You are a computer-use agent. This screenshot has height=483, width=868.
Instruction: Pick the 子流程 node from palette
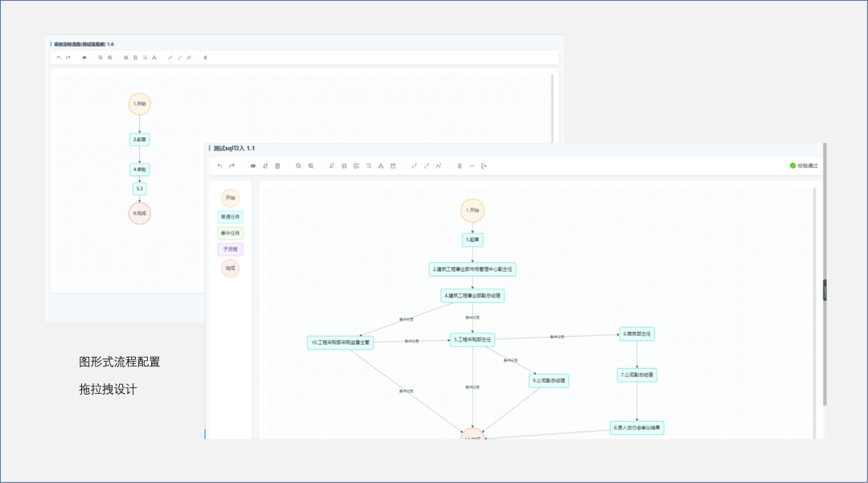coord(230,249)
